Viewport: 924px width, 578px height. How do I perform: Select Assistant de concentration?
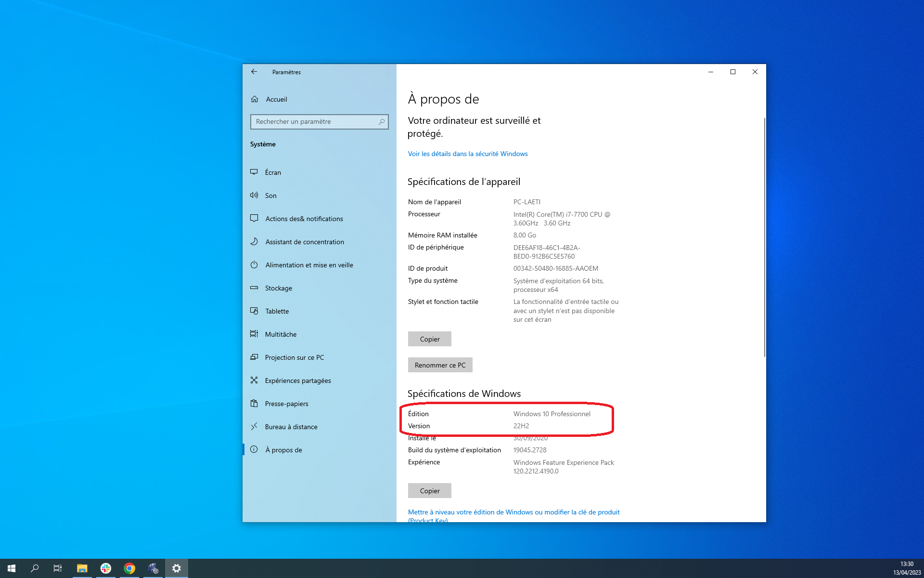tap(304, 242)
